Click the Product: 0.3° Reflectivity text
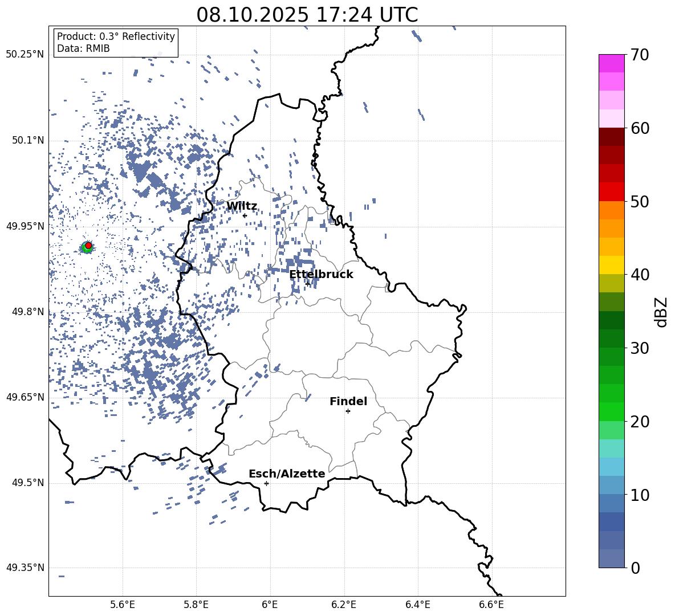The image size is (675, 616). pos(116,36)
